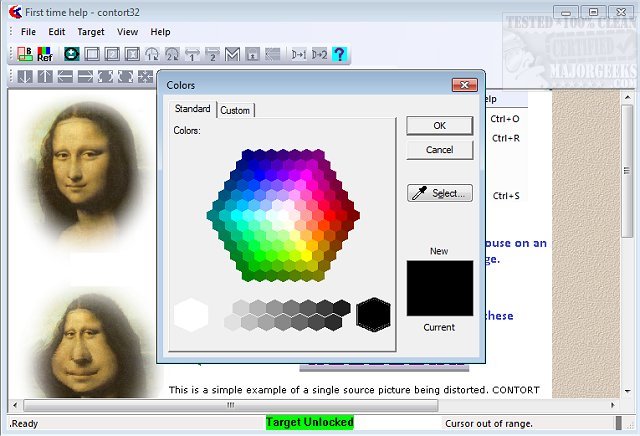Open help with the question mark icon
Viewport: 640px width, 436px height.
coord(339,54)
